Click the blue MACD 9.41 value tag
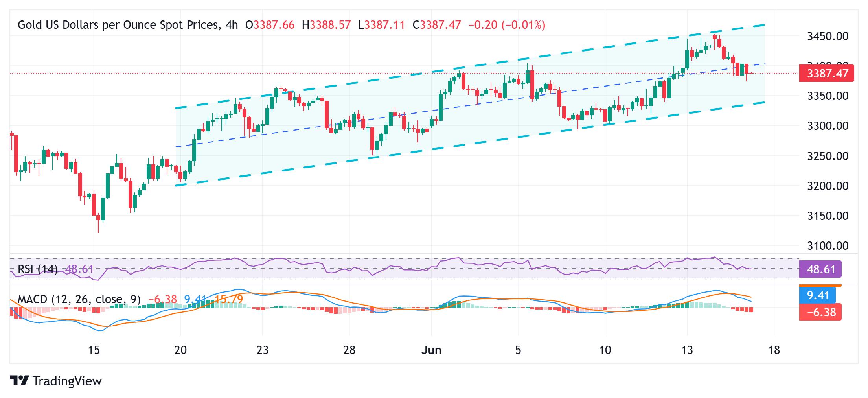This screenshot has height=398, width=868. [x=818, y=295]
